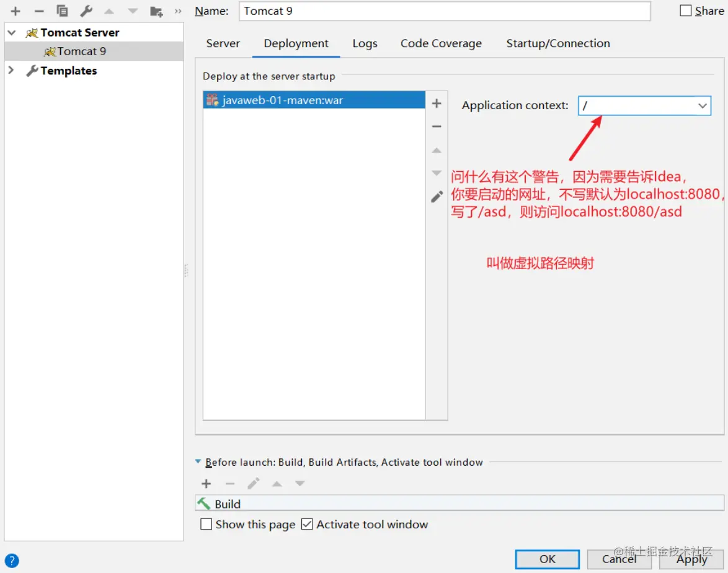Open Startup/Connection tab
728x573 pixels.
click(558, 43)
